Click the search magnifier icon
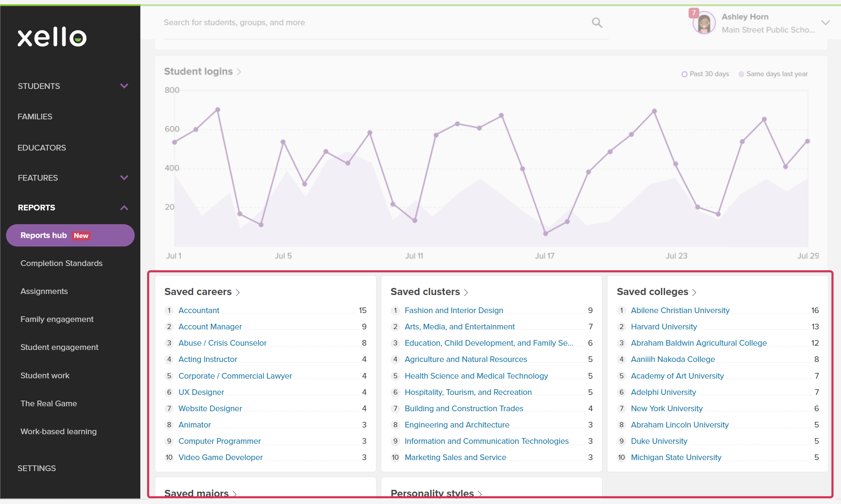This screenshot has height=504, width=841. [x=597, y=23]
